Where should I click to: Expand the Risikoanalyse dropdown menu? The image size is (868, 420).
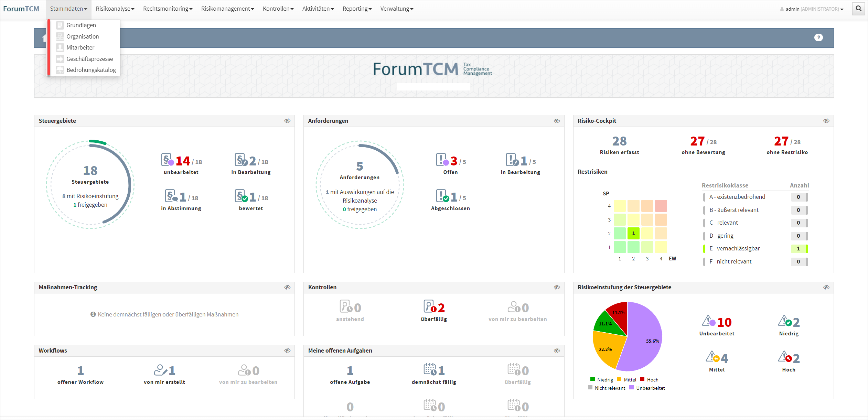click(115, 9)
